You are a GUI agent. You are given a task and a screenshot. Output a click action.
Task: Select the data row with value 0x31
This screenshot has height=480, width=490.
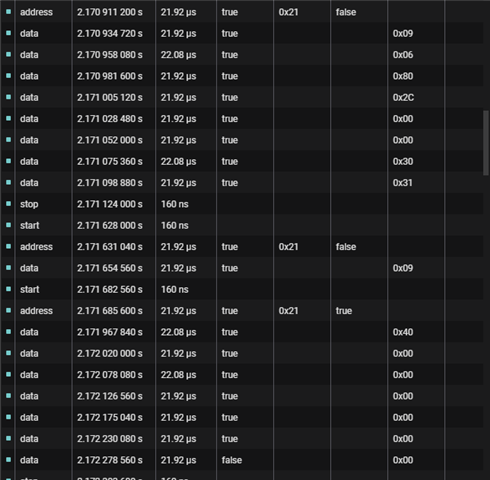click(242, 182)
